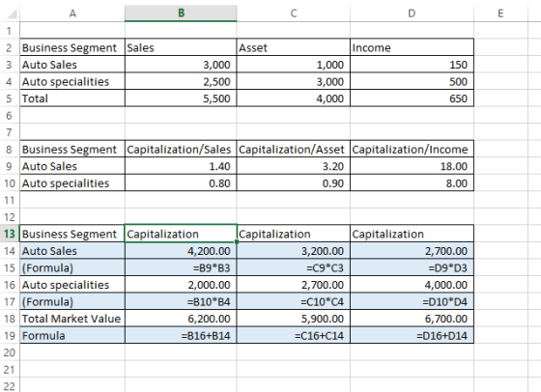Select cell containing 2,700.00 in row 14

pyautogui.click(x=412, y=251)
